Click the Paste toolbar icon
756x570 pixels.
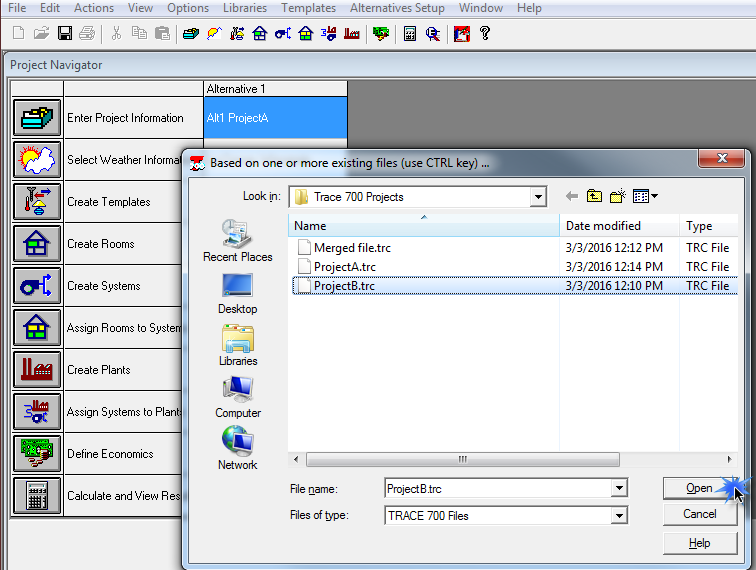162,33
